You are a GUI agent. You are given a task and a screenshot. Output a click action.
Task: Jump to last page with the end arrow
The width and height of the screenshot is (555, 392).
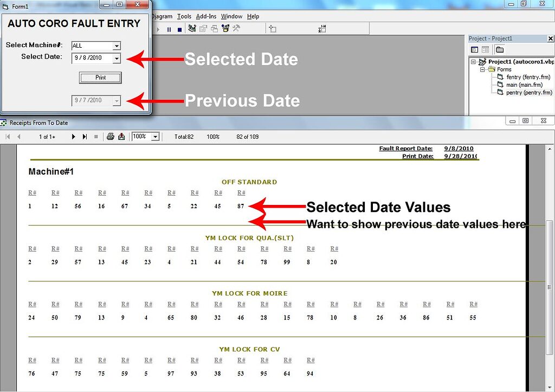pos(85,137)
